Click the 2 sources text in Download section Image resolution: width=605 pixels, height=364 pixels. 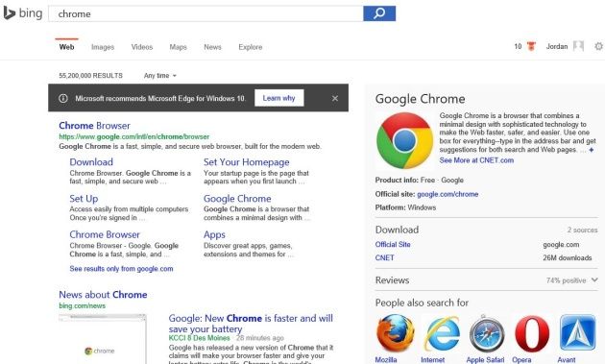click(582, 230)
